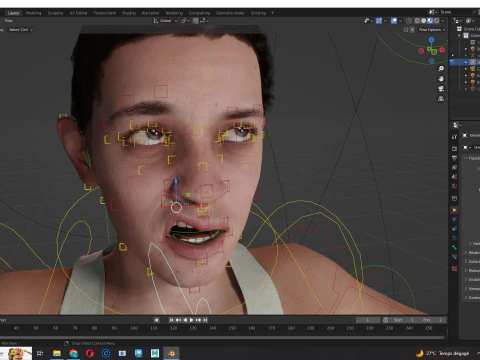Open the Bone Constraints properties tab
Viewport: 480px width, 360px height.
point(454,257)
